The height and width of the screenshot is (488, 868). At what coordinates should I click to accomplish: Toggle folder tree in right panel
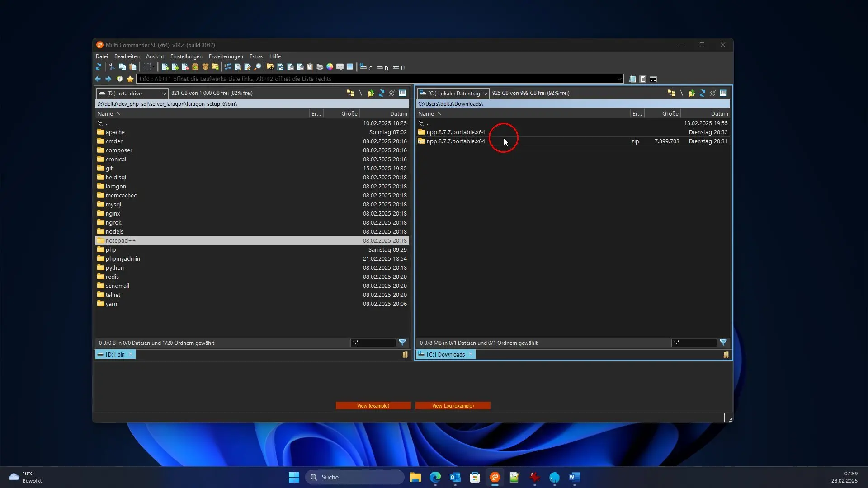click(671, 93)
